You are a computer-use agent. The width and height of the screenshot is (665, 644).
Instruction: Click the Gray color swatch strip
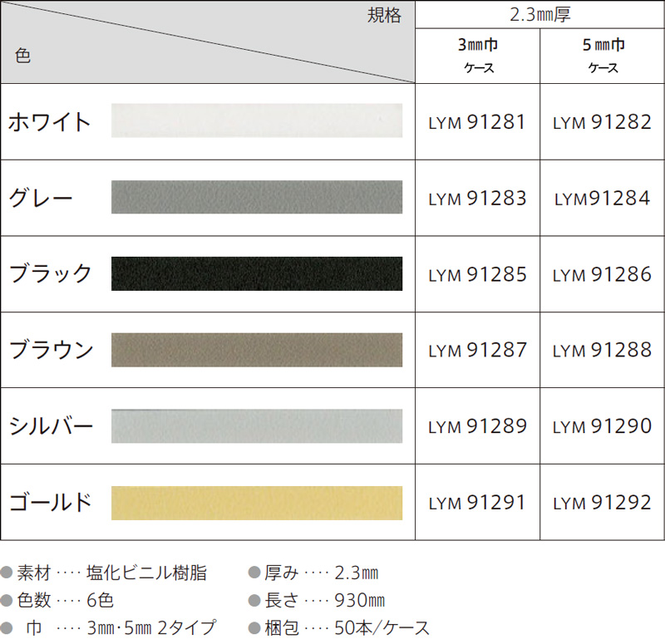(257, 197)
